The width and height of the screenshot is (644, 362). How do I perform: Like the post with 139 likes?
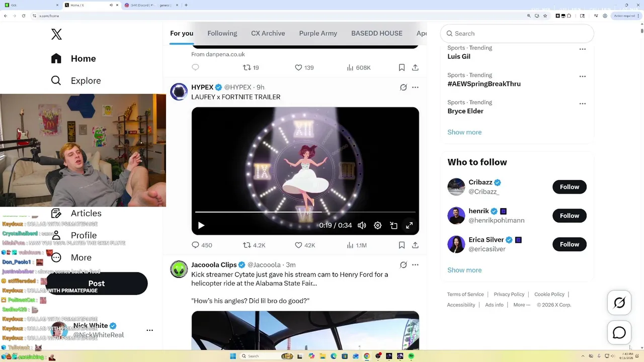point(304,67)
